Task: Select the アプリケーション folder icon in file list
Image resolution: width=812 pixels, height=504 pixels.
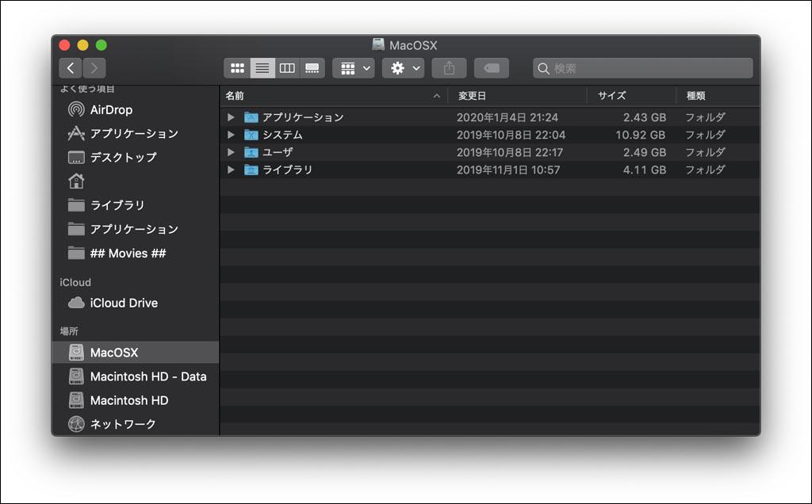Action: pos(251,117)
